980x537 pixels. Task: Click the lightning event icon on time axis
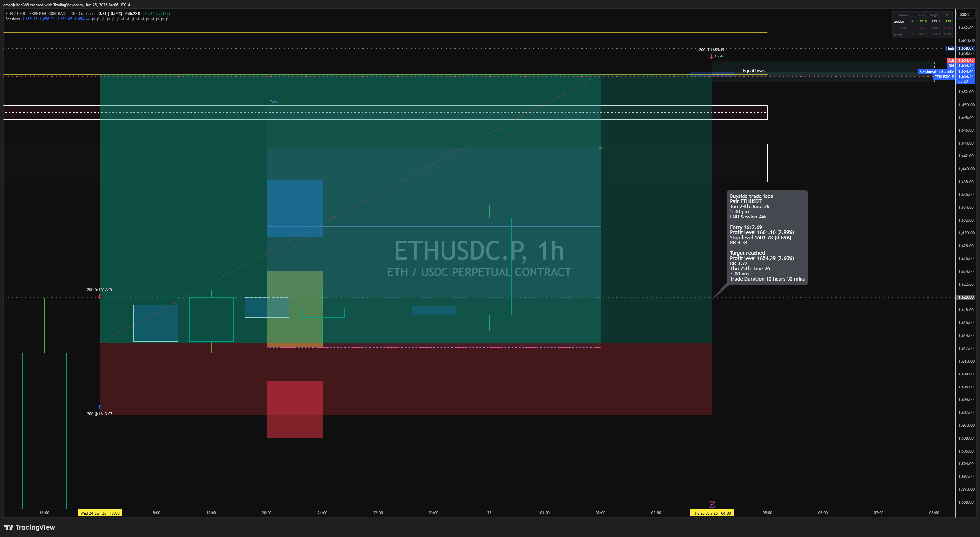click(712, 504)
